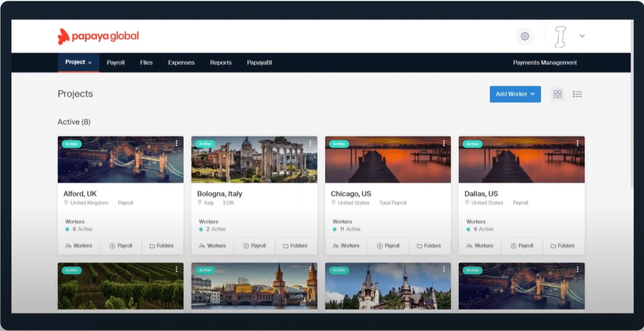Click the Active badge on Dallas, US card

coord(473,144)
